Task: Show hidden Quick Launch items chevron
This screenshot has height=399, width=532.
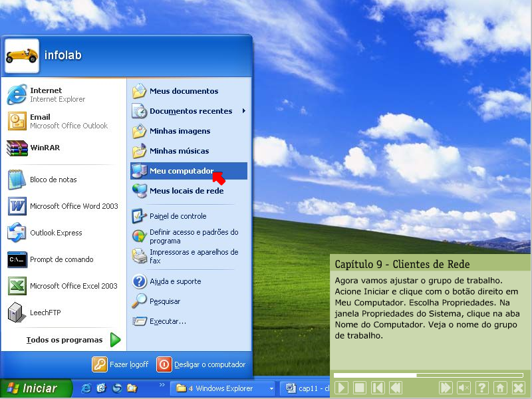Action: [162, 385]
